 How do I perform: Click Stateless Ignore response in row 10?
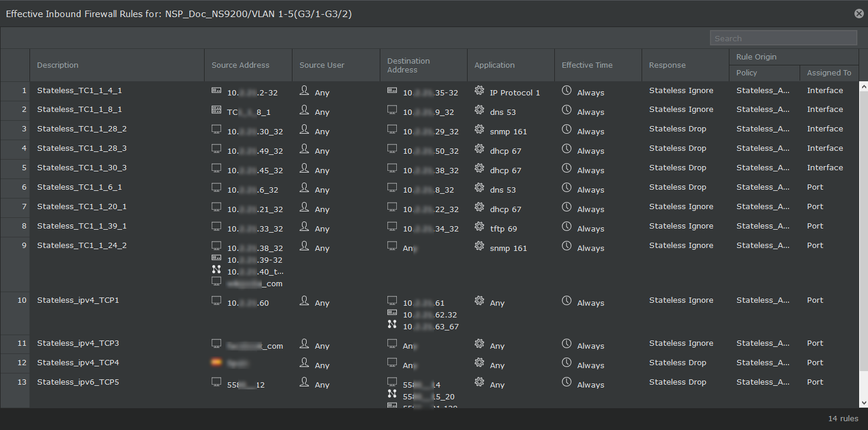(681, 300)
